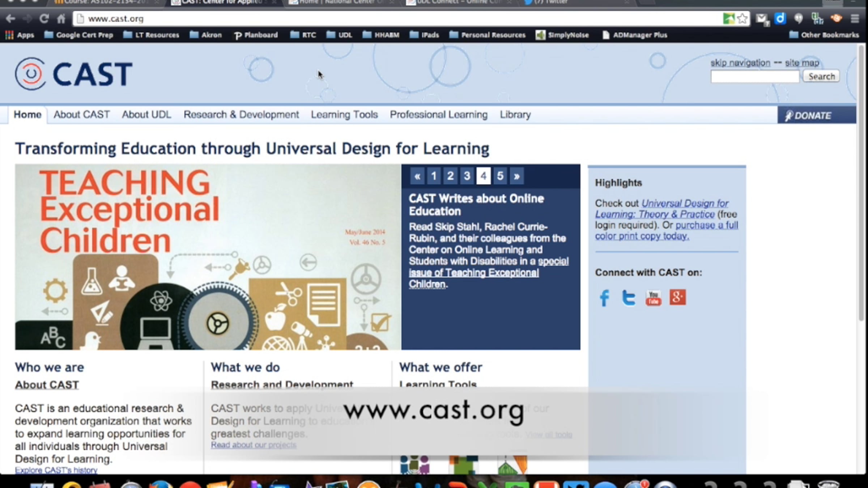The width and height of the screenshot is (868, 488).
Task: Select the Home navigation tab
Action: coord(27,115)
